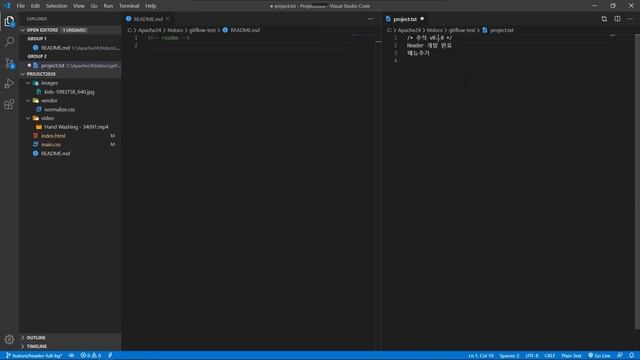640x360 pixels.
Task: Click line 1 comment in project.txt editor
Action: [x=429, y=38]
